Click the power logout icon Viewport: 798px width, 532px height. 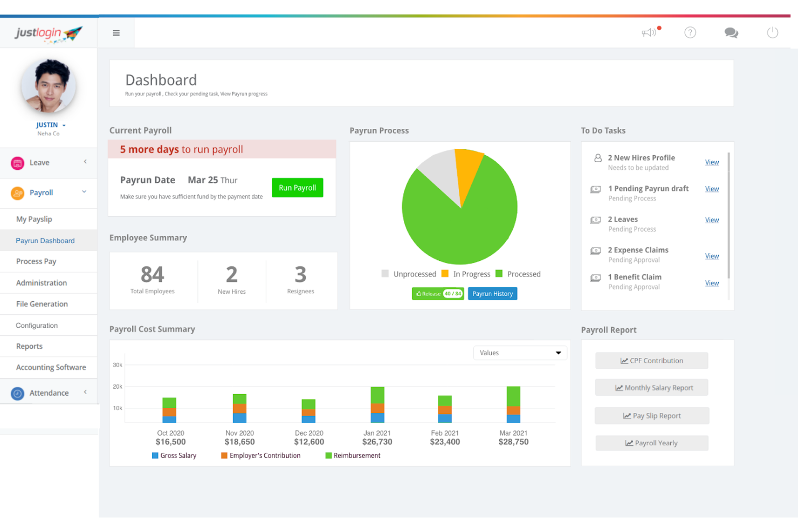(x=772, y=33)
